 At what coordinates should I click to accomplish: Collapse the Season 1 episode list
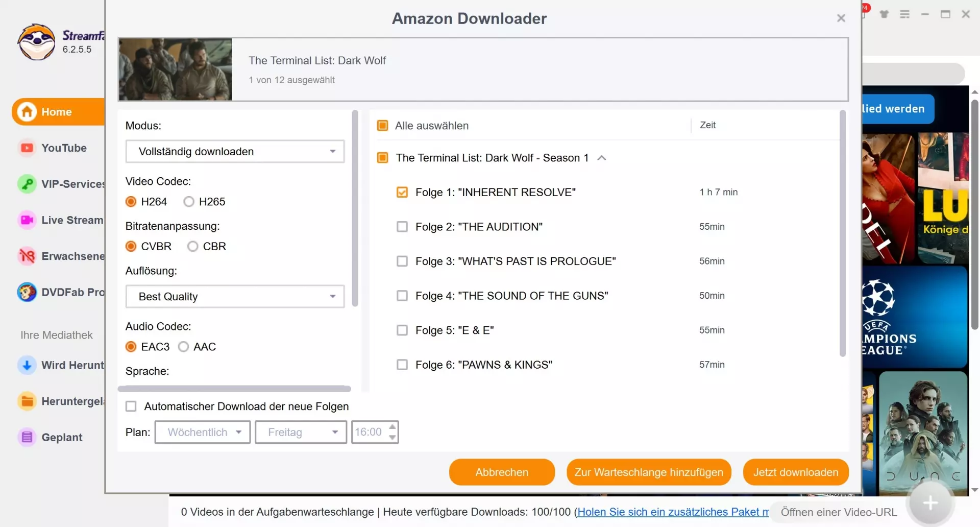pos(602,158)
